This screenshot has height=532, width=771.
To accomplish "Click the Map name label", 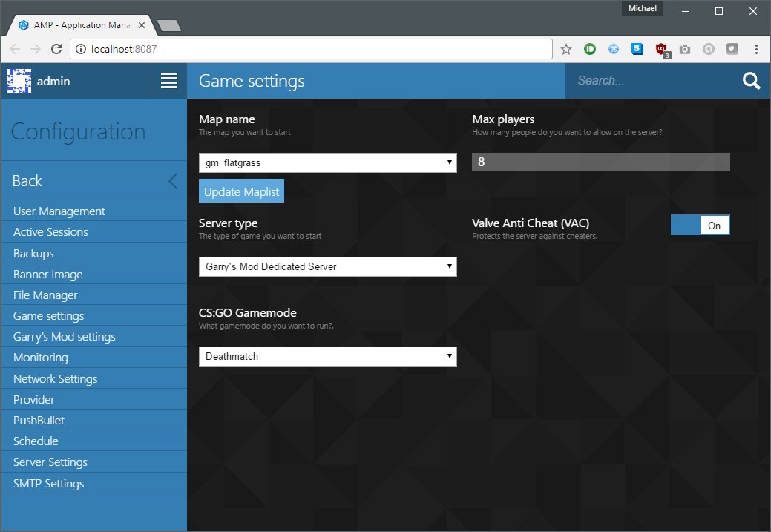I will [226, 119].
